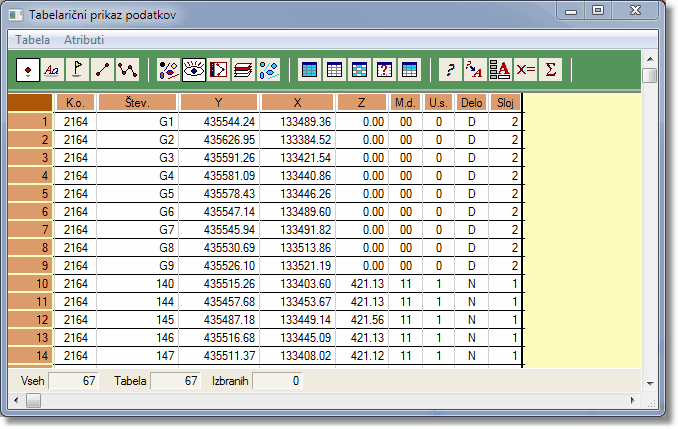
Task: Select the flag marker tool
Action: (x=77, y=70)
